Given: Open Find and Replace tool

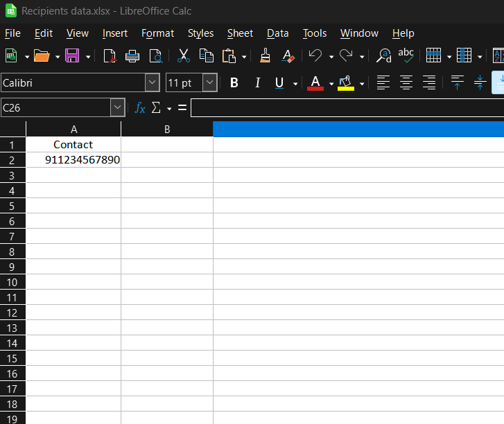Looking at the screenshot, I should point(383,56).
